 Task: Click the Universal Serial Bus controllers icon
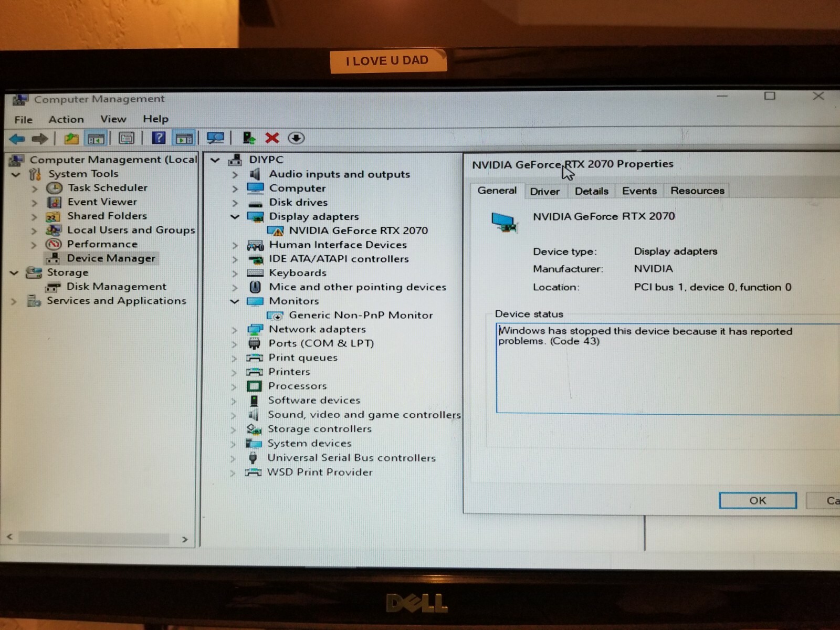[x=253, y=458]
